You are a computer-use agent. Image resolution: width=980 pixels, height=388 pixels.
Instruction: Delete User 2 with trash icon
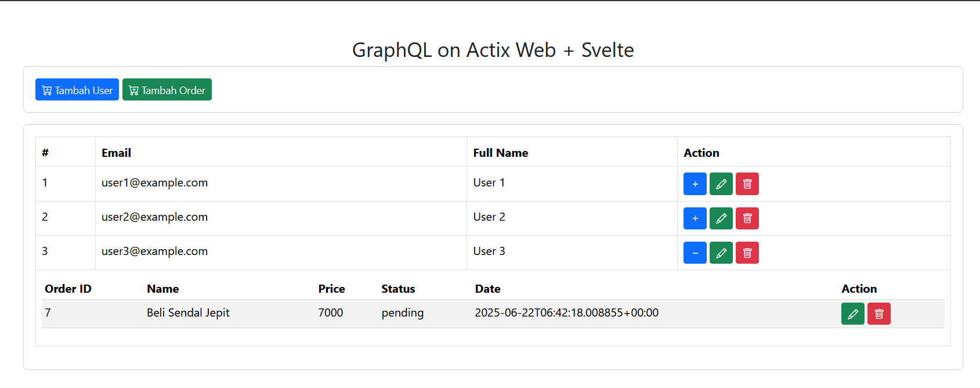(x=747, y=218)
